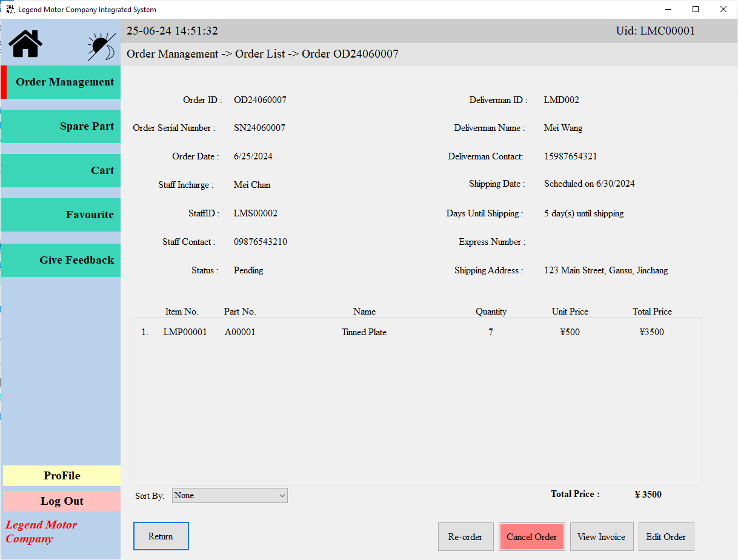Cancel Order OD24060007
The width and height of the screenshot is (738, 560).
531,536
